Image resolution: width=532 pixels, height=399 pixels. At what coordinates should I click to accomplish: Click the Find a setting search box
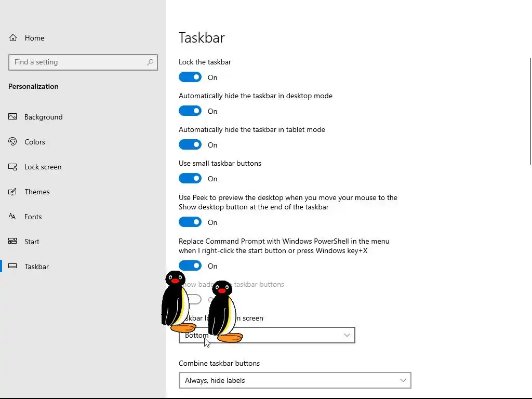83,62
